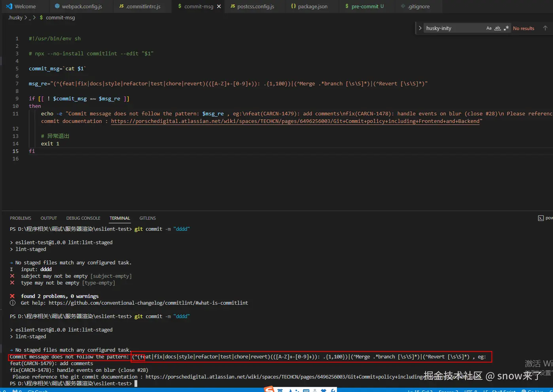Image resolution: width=553 pixels, height=392 pixels.
Task: Switch to the DEBUG CONSOLE panel tab
Action: click(83, 218)
